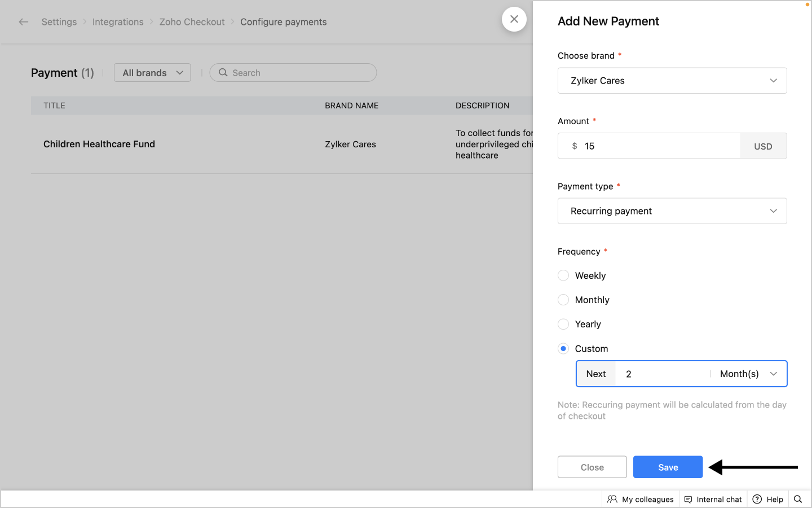
Task: Select the Custom frequency option
Action: [x=563, y=348]
